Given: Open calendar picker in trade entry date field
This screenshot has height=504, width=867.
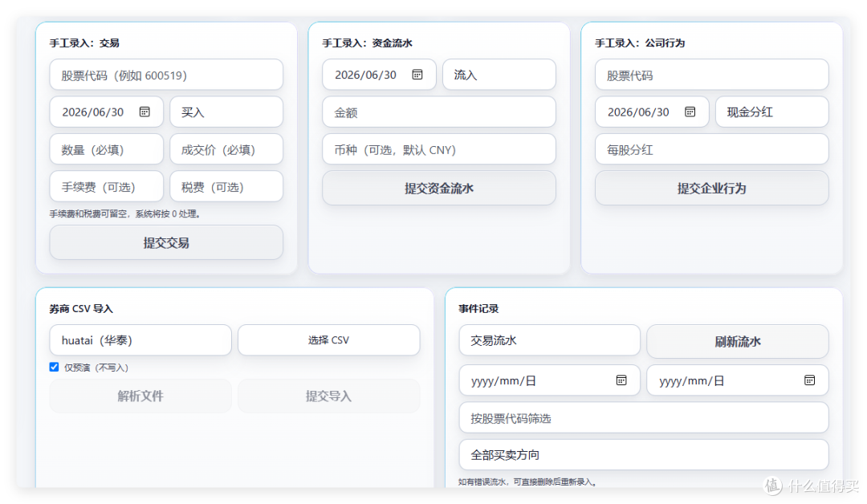Looking at the screenshot, I should click(144, 112).
